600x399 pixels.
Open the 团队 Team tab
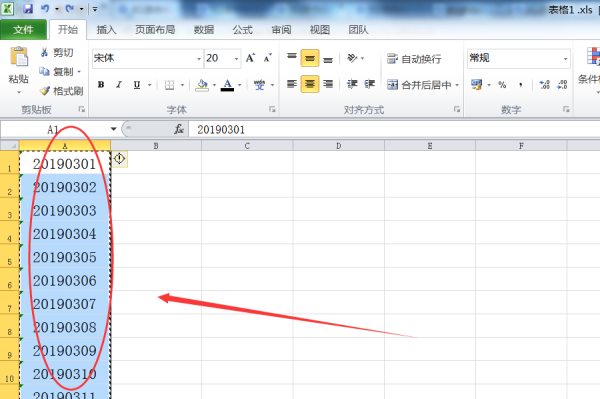(x=358, y=29)
